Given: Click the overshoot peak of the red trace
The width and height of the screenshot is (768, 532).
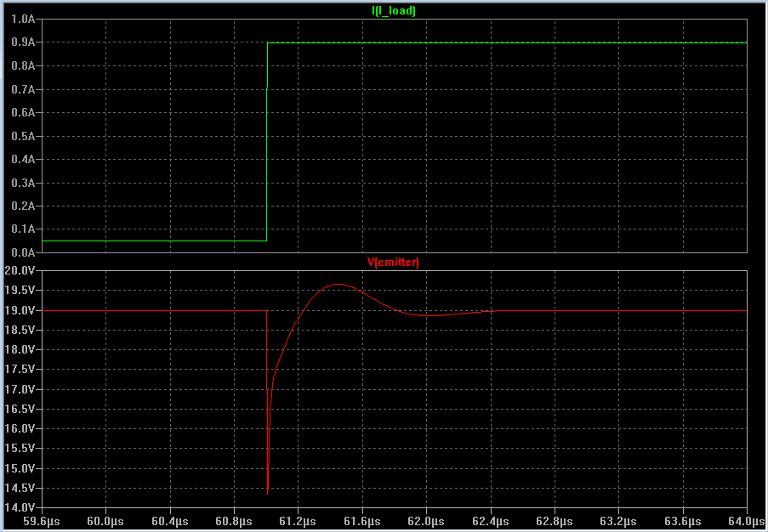Looking at the screenshot, I should click(338, 284).
